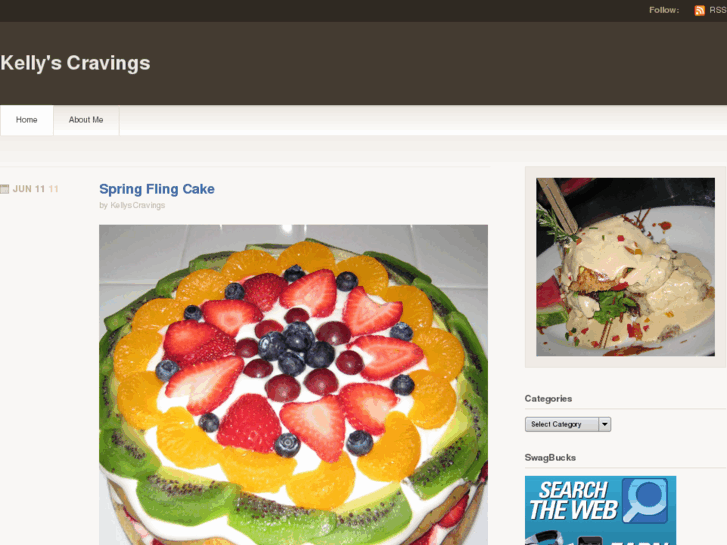Click the calendar icon beside JUN 11
The width and height of the screenshot is (727, 545).
click(5, 189)
